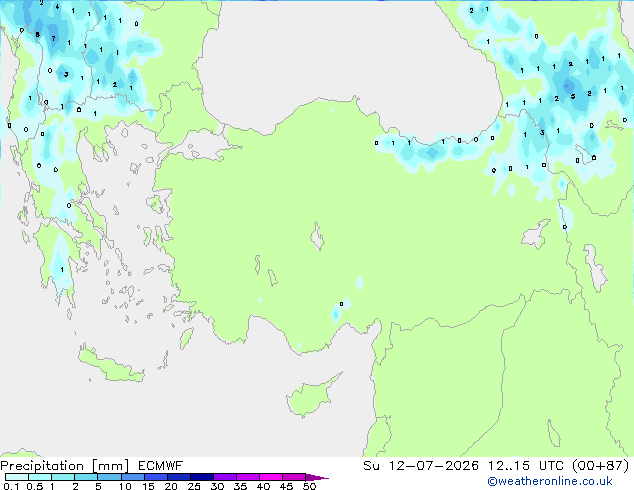Click the over-50 arrow tip of the legend
Viewport: 634px width, 490px height.
coord(317,477)
